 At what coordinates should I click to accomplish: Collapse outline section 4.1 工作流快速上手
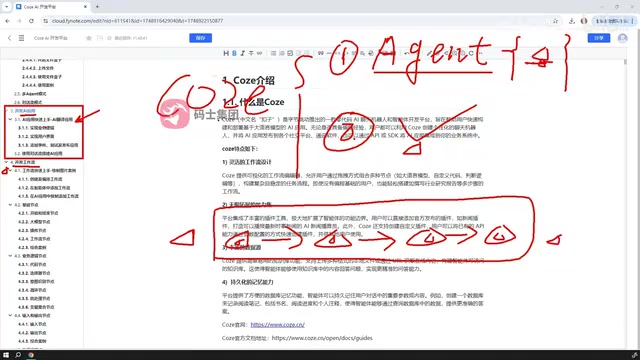[x=10, y=171]
